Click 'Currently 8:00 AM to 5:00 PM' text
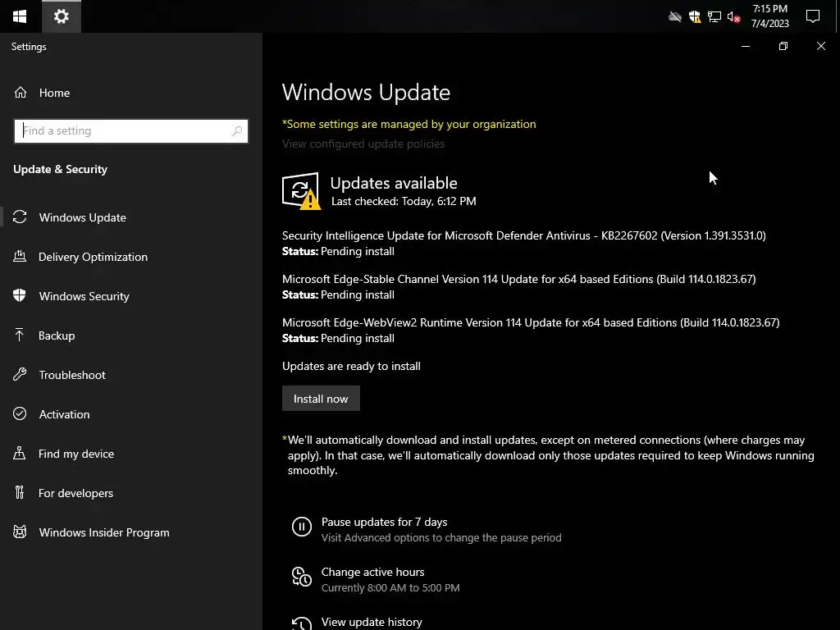Image resolution: width=840 pixels, height=630 pixels. 390,587
